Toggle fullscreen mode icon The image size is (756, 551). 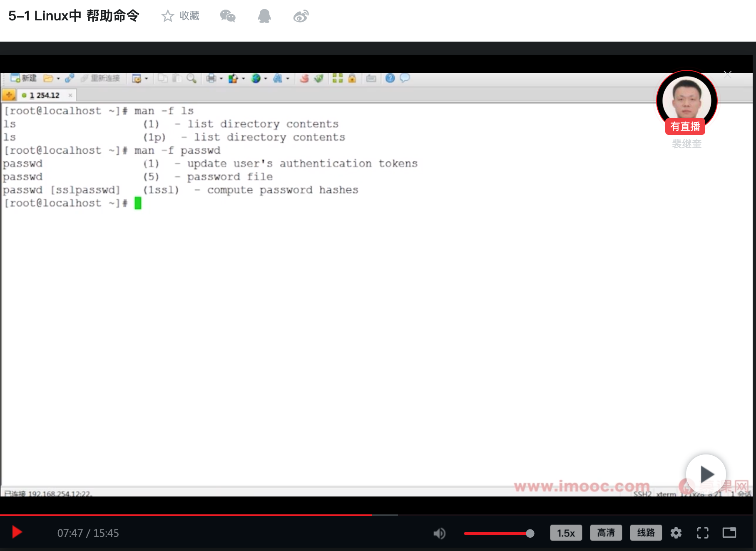pyautogui.click(x=703, y=533)
